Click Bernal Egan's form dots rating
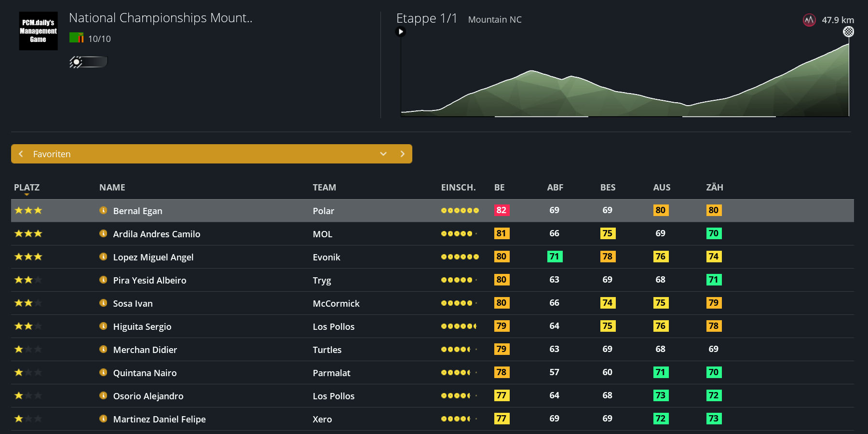 pos(460,210)
